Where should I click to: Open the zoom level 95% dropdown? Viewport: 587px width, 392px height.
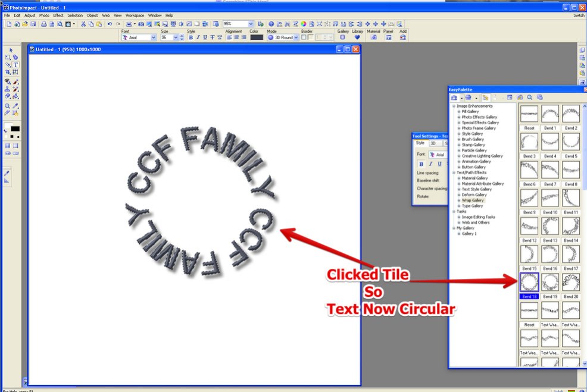pyautogui.click(x=251, y=24)
